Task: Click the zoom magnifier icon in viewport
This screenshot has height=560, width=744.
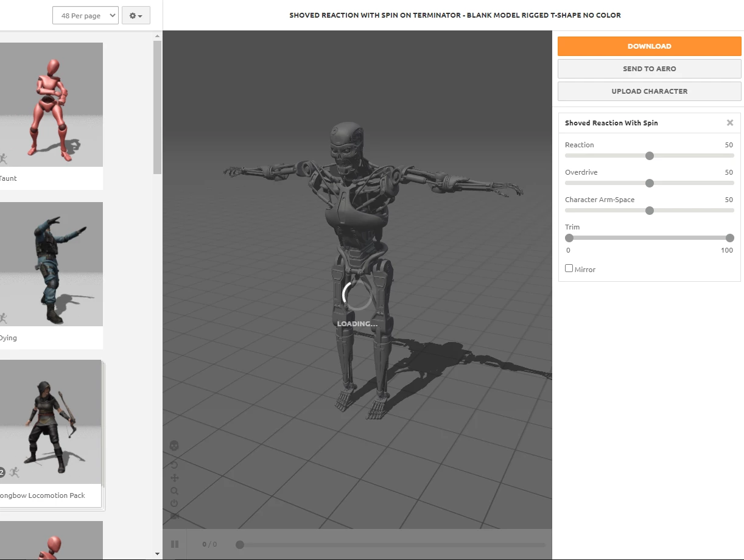Action: (174, 491)
